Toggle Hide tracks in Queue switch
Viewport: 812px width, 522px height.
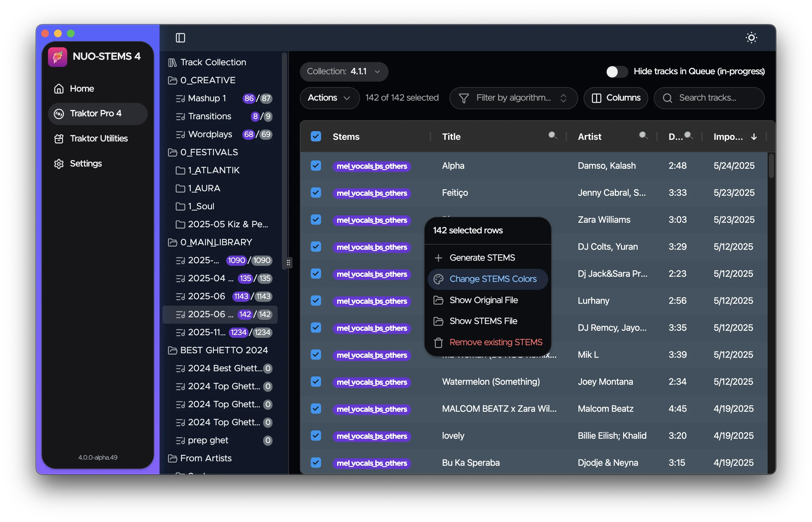tap(616, 72)
